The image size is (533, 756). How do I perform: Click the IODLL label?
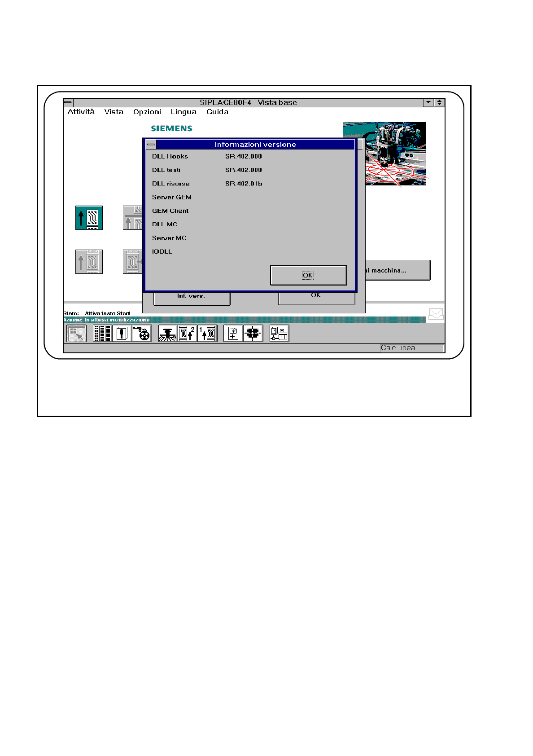(x=162, y=251)
